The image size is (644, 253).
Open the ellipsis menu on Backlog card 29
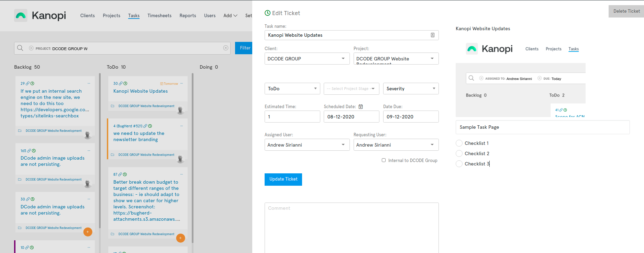coord(89,83)
